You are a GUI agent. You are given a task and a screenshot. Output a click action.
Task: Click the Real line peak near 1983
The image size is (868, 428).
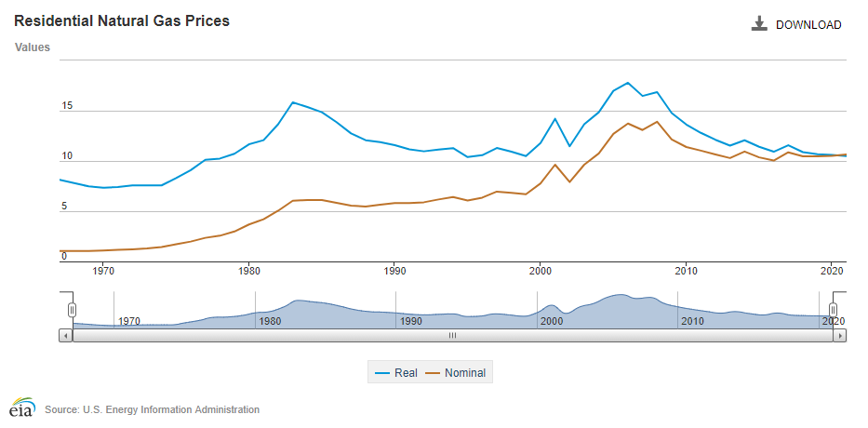point(293,102)
